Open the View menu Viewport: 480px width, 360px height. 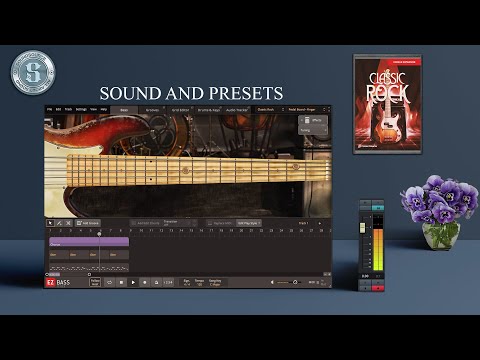pyautogui.click(x=94, y=109)
